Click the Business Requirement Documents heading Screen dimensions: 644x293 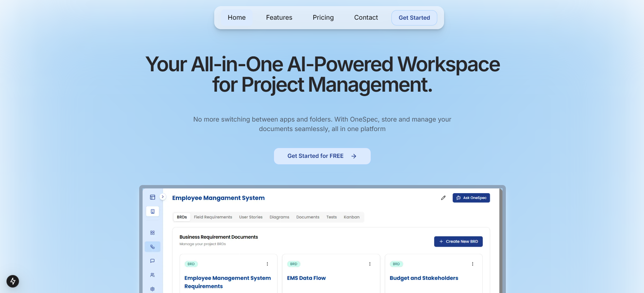click(x=219, y=237)
